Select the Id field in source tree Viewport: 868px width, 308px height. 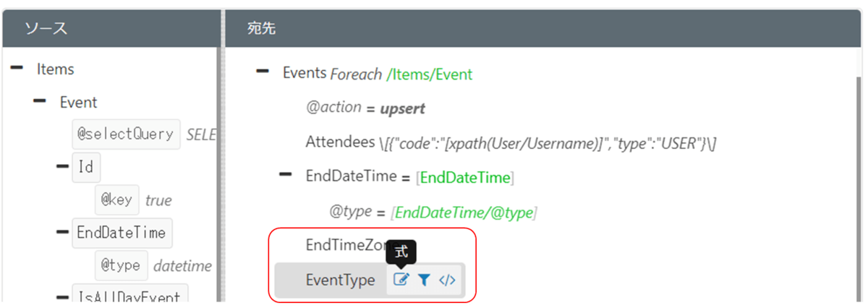pos(86,167)
